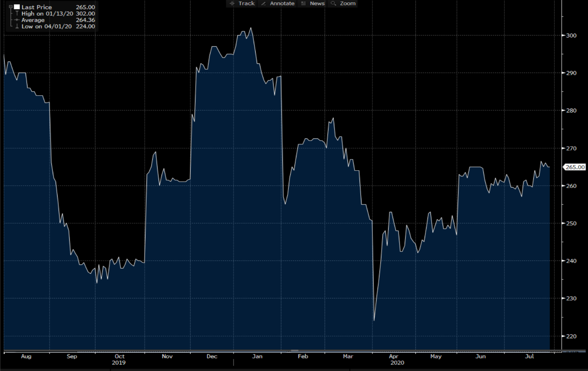Click the Jan label on time axis
The height and width of the screenshot is (371, 588).
[257, 357]
